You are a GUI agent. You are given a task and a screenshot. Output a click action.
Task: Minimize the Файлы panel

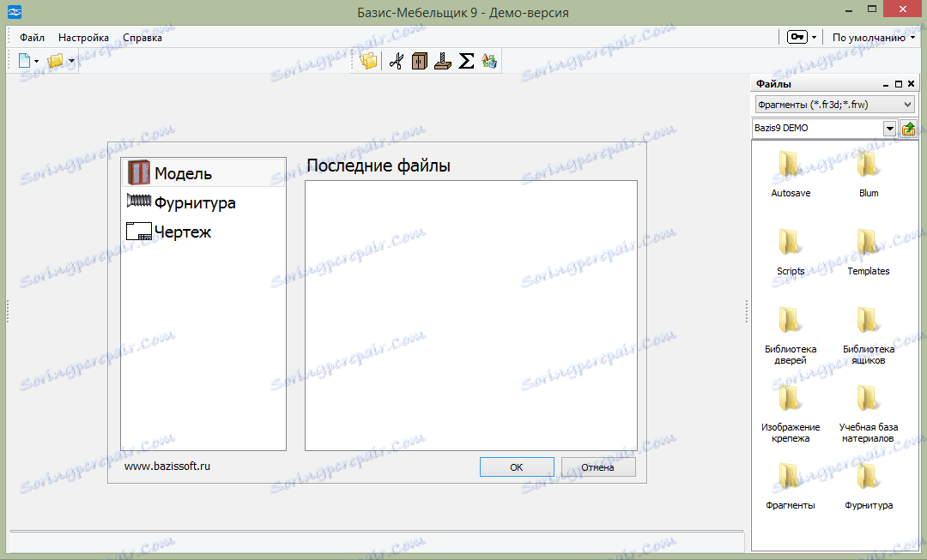pos(886,85)
